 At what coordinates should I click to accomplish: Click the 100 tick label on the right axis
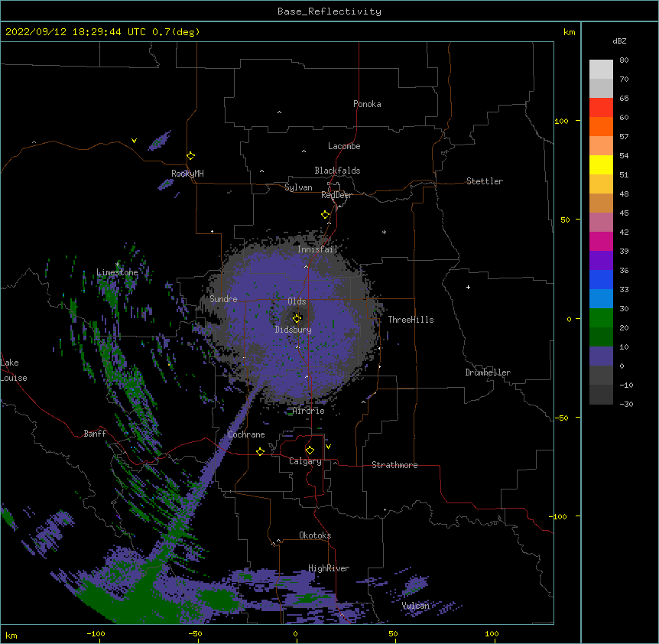561,121
